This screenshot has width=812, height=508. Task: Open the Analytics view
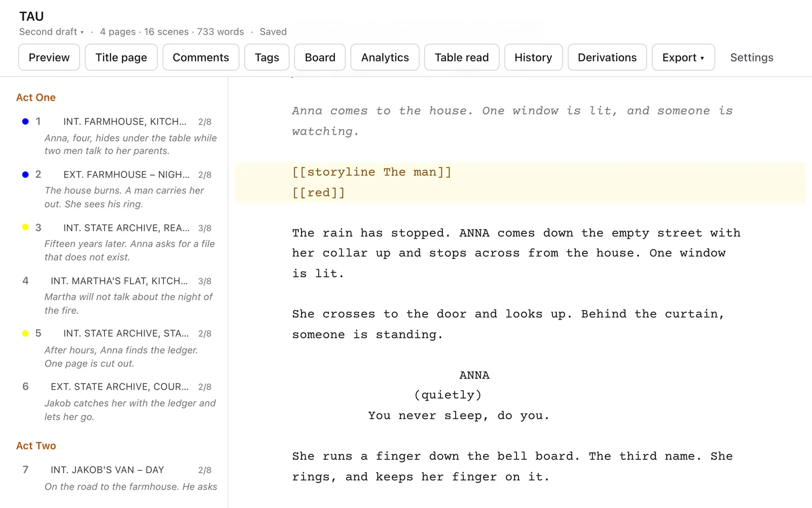tap(385, 57)
